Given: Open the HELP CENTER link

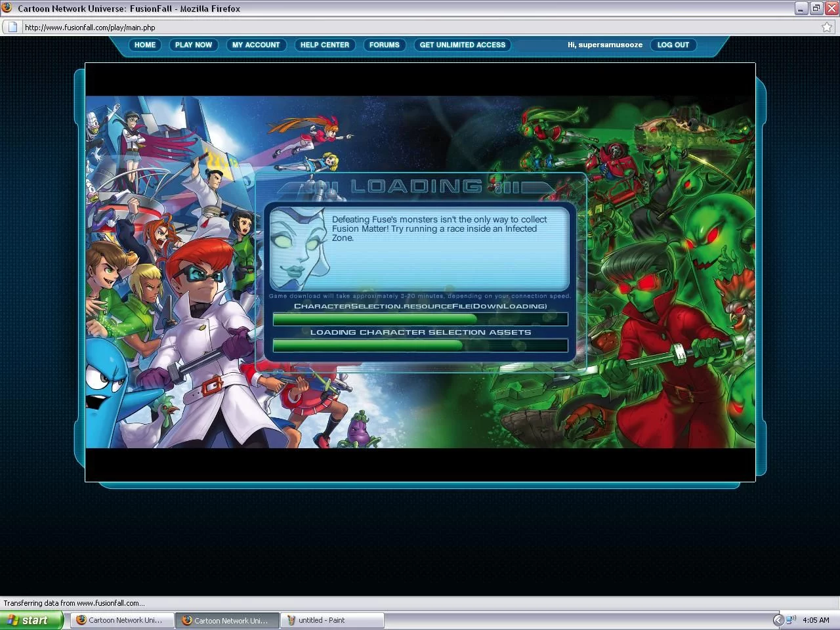Looking at the screenshot, I should point(325,45).
